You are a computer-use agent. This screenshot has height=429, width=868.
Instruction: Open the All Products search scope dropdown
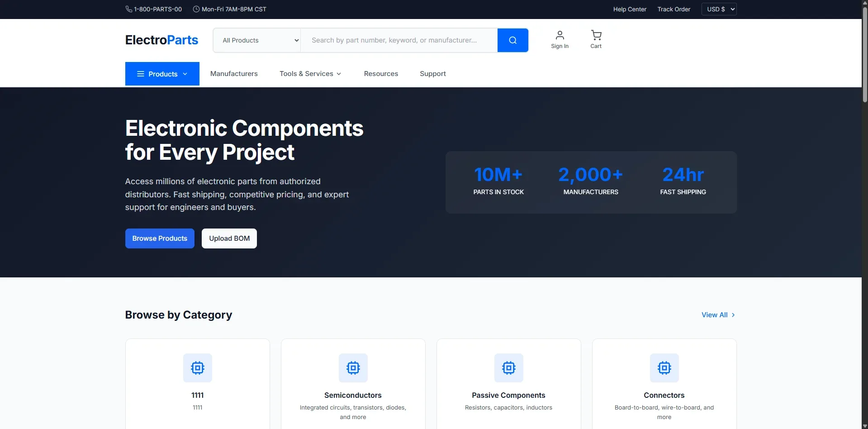257,40
